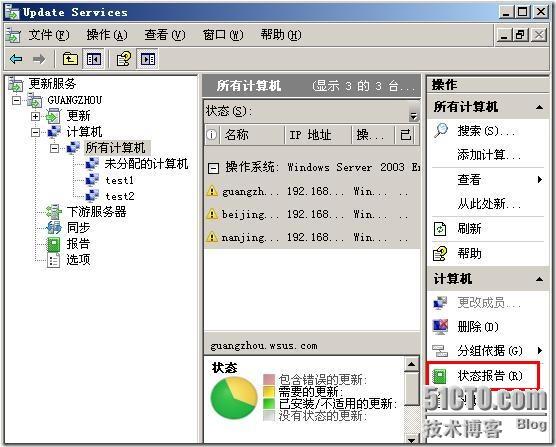Viewport: 556px width, 447px height.
Task: Select the beijing... computer row
Action: [x=312, y=215]
